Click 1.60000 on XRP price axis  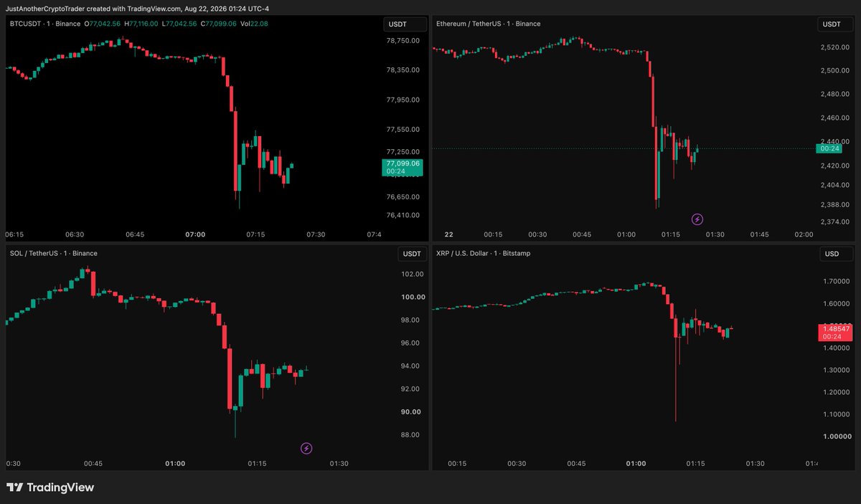836,304
